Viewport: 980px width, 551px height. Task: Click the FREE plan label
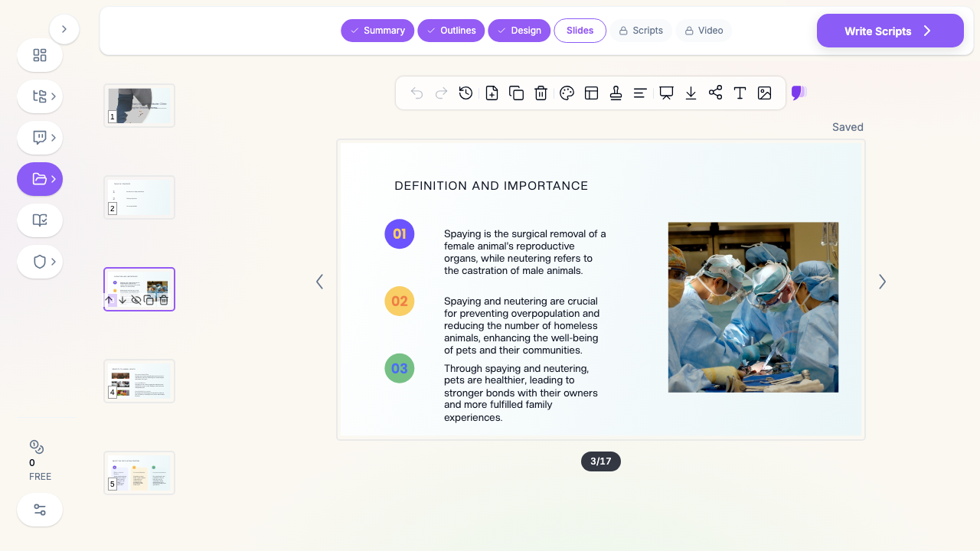click(x=40, y=476)
